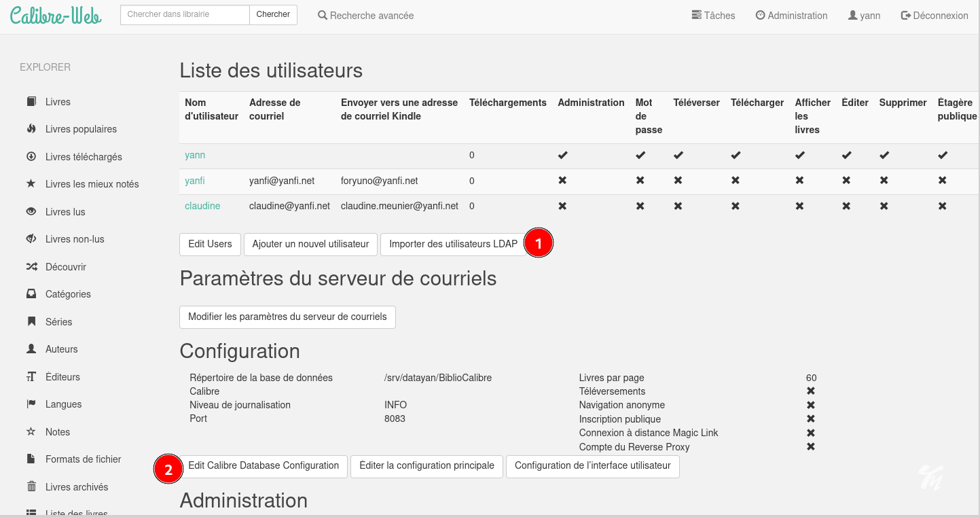Open Recherche avancée link
Screen dimensions: 980x517
pyautogui.click(x=365, y=16)
